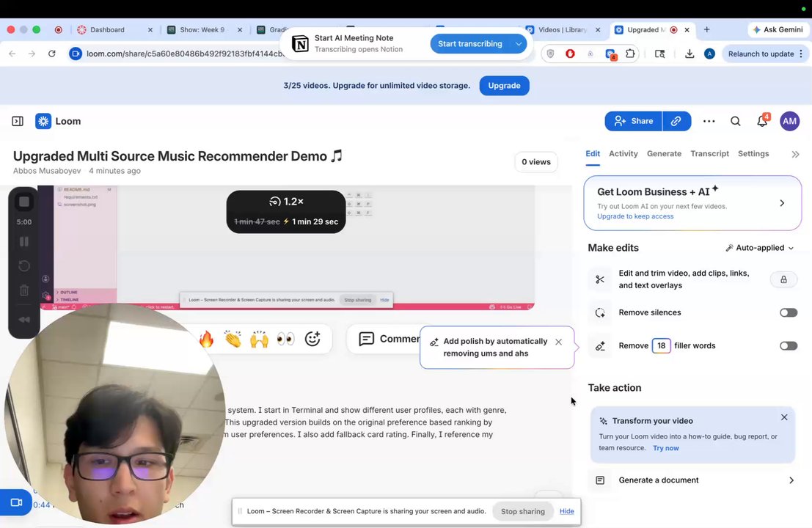The image size is (812, 528).
Task: Go back in browser history
Action: (x=12, y=54)
